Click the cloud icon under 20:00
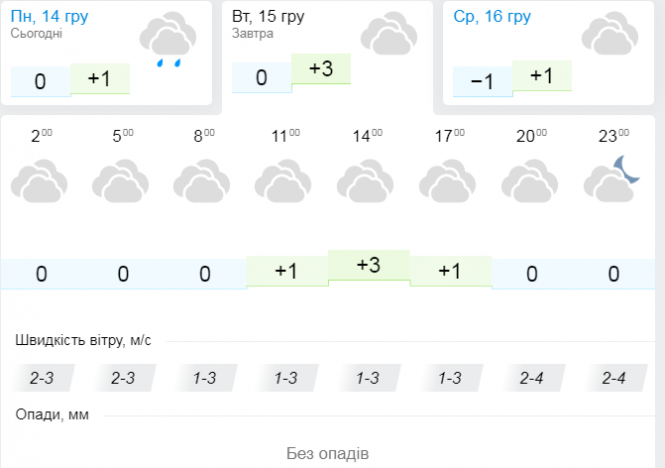665x468 pixels. [x=530, y=183]
